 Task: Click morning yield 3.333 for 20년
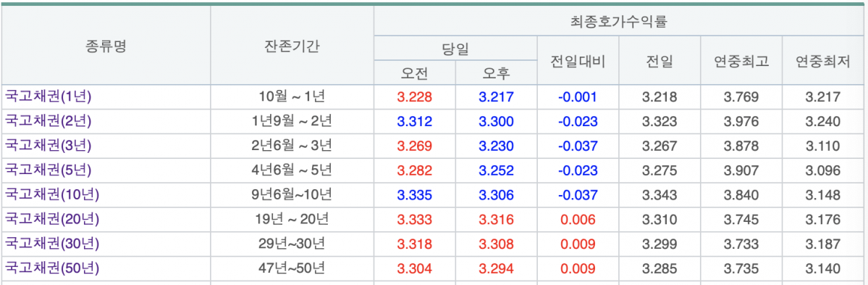415,219
